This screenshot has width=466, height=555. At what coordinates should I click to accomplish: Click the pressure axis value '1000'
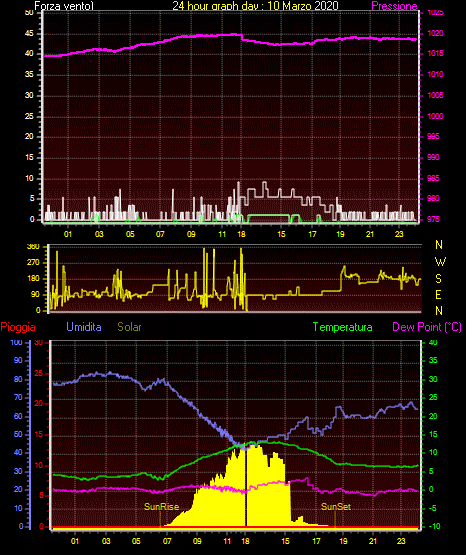[435, 116]
